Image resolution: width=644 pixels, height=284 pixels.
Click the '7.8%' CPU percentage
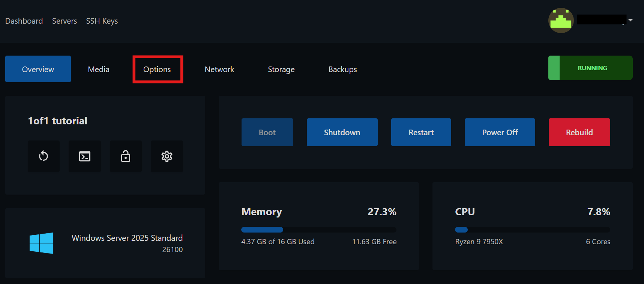599,212
